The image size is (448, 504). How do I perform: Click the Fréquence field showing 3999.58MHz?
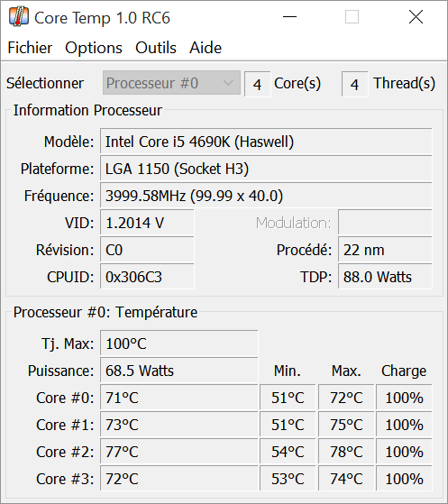[266, 196]
